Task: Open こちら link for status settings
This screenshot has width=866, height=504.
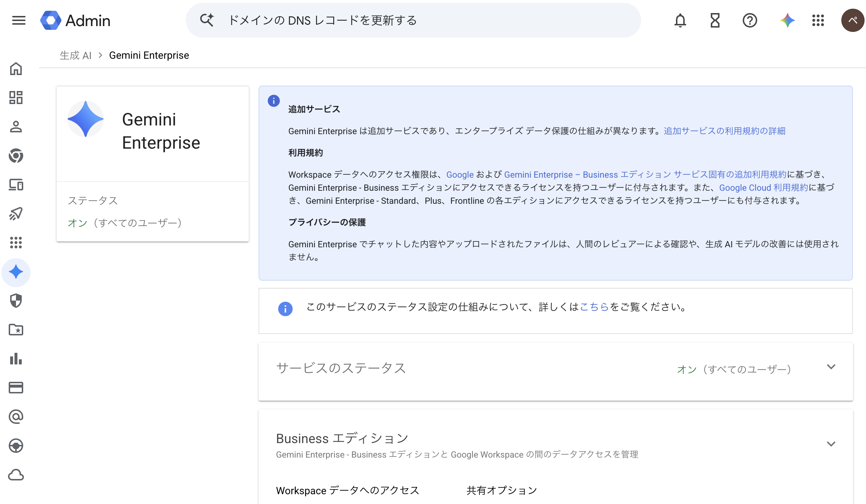Action: coord(594,307)
